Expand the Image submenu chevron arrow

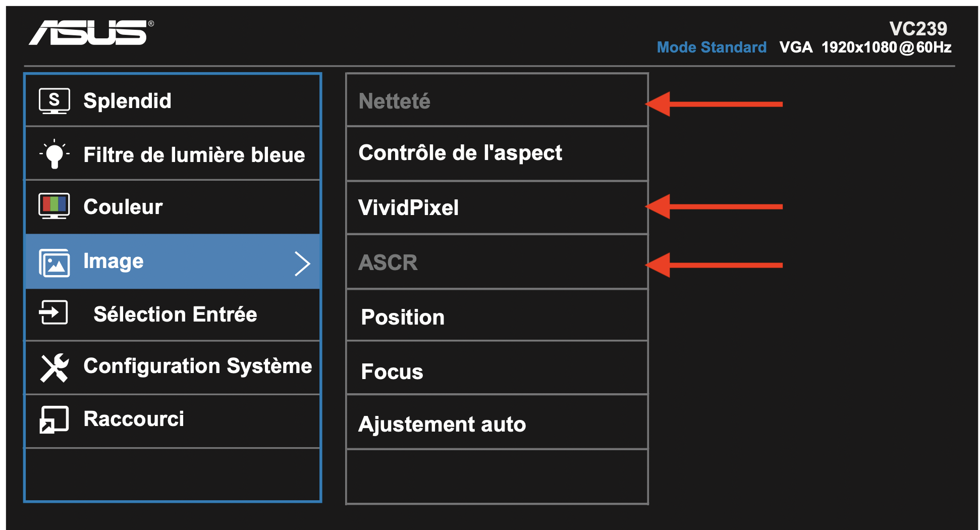point(302,263)
